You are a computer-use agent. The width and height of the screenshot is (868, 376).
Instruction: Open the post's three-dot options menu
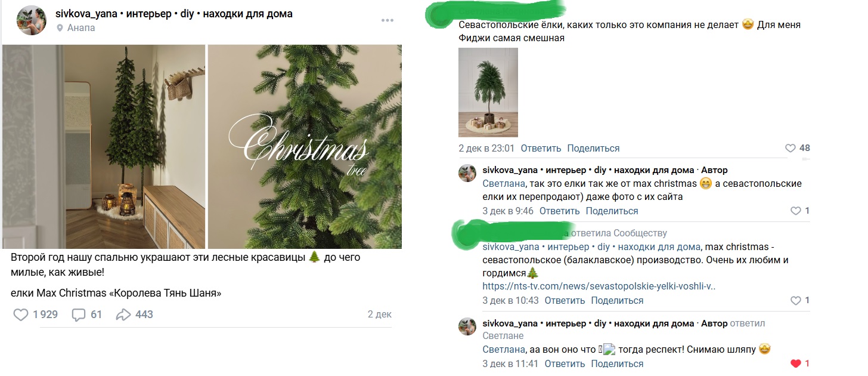(387, 21)
